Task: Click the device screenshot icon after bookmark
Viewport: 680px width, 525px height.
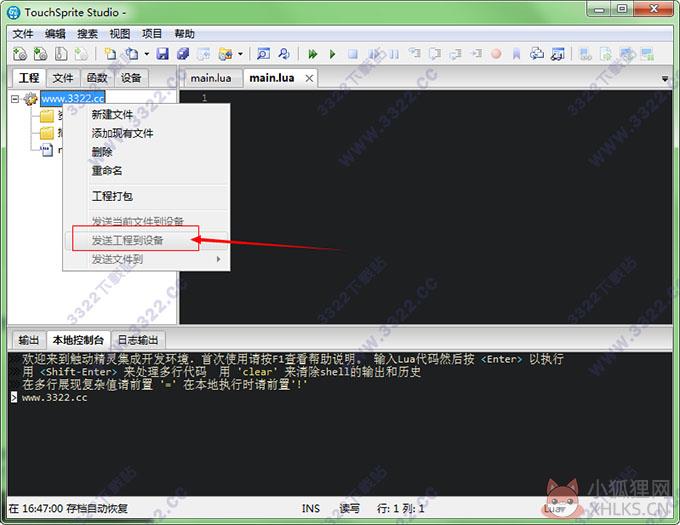Action: click(x=537, y=54)
